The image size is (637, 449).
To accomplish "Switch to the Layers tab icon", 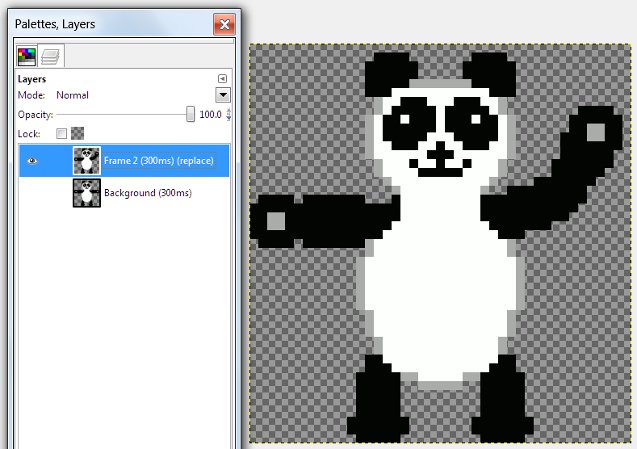I will tap(50, 55).
